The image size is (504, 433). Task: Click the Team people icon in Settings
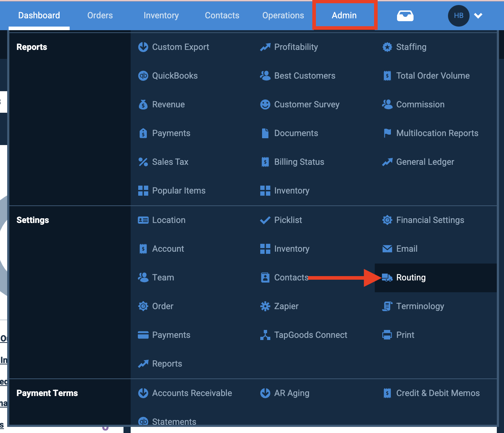click(143, 278)
